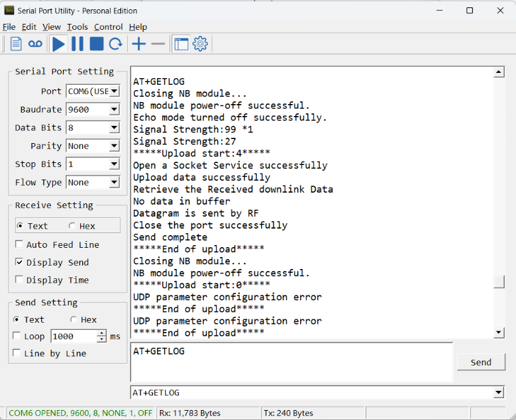This screenshot has height=420, width=516.
Task: Expand the Data Bits dropdown
Action: tap(115, 127)
